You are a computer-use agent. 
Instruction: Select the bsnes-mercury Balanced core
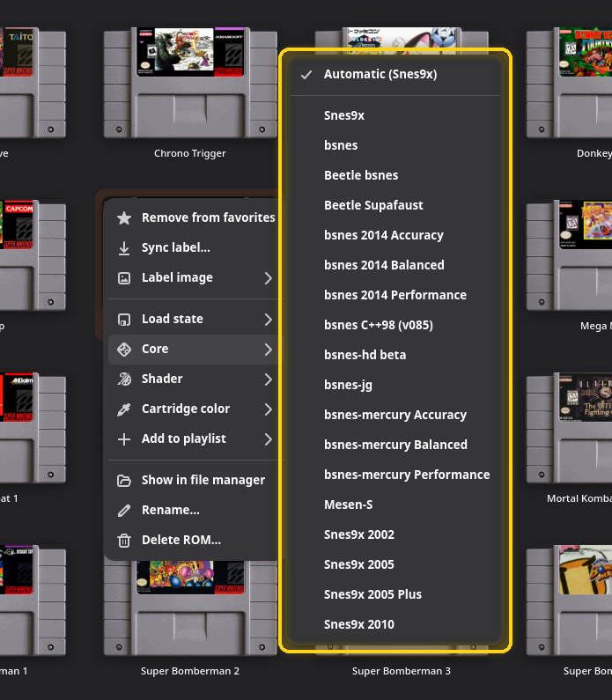coord(394,445)
